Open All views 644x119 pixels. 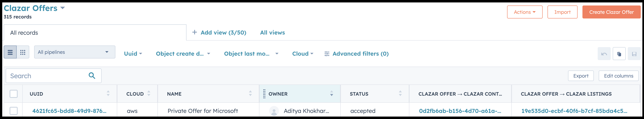pos(272,32)
